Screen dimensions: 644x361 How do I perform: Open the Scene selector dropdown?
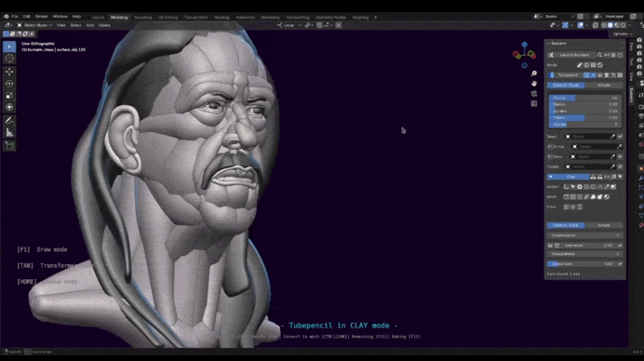coord(537,17)
